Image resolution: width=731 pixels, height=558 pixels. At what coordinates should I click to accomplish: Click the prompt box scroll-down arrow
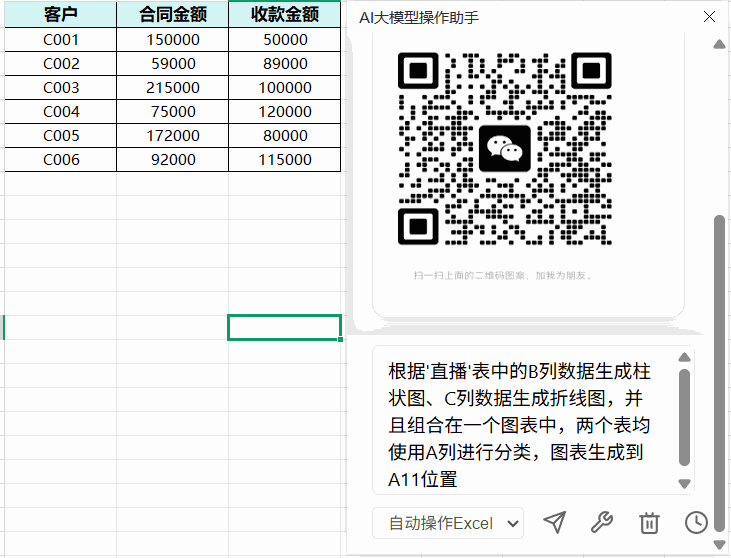point(684,483)
